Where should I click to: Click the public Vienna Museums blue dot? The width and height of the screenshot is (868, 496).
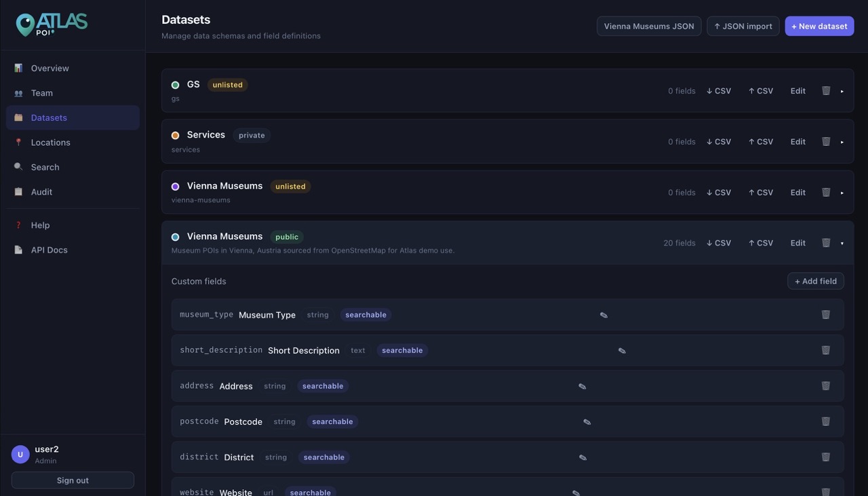click(175, 237)
